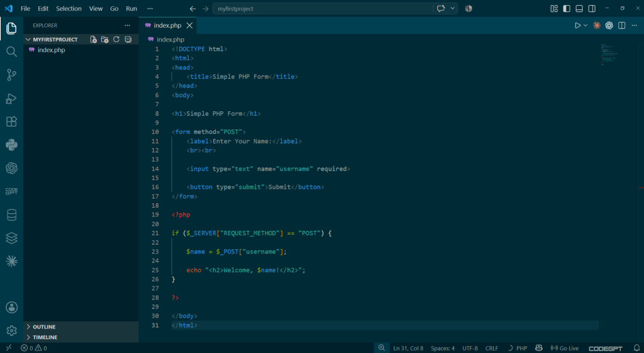
Task: Click the hexagon icon beside the command center
Action: (469, 8)
